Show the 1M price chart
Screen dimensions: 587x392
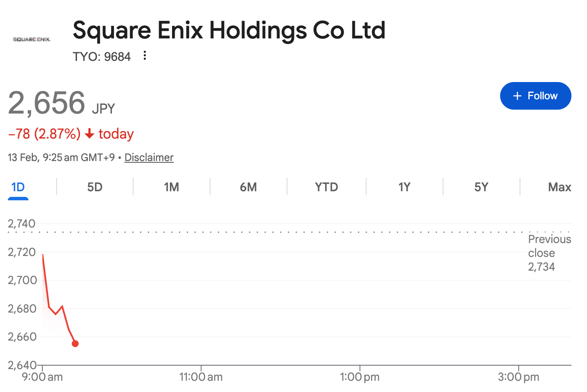(x=171, y=187)
